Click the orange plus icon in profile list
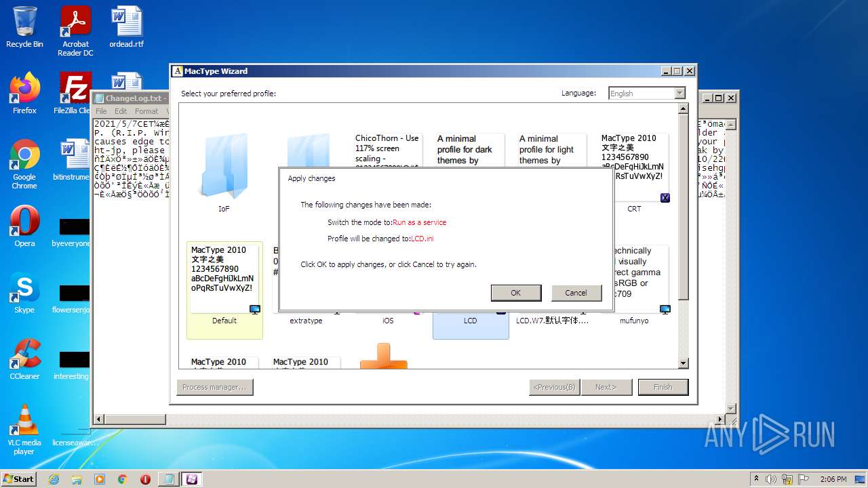Image resolution: width=868 pixels, height=488 pixels. 384,357
